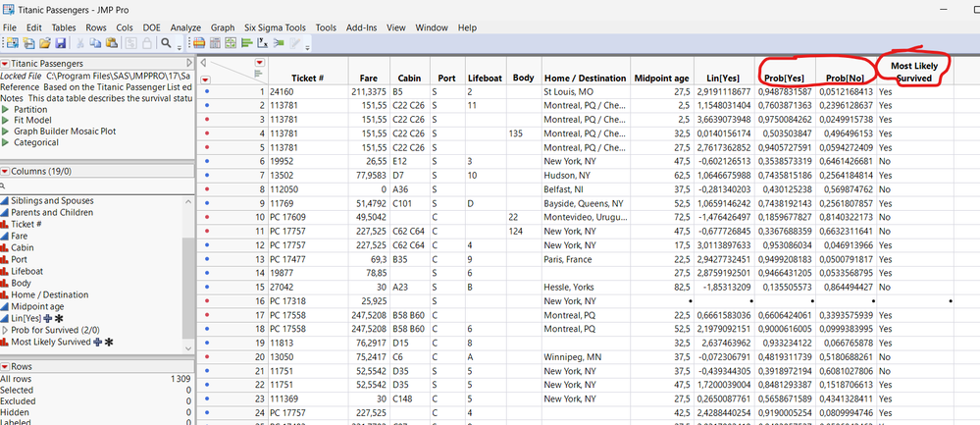
Task: Run the Partition script green arrow
Action: pyautogui.click(x=7, y=110)
